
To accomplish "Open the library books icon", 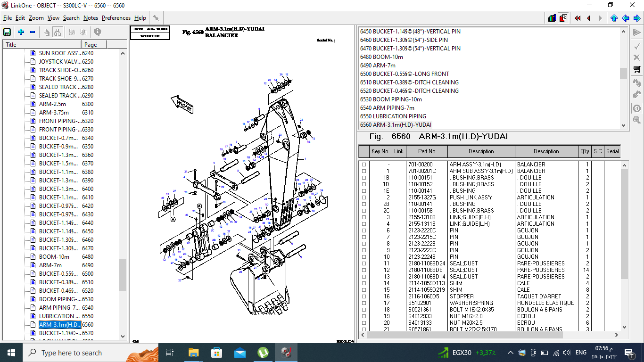I will (x=552, y=18).
